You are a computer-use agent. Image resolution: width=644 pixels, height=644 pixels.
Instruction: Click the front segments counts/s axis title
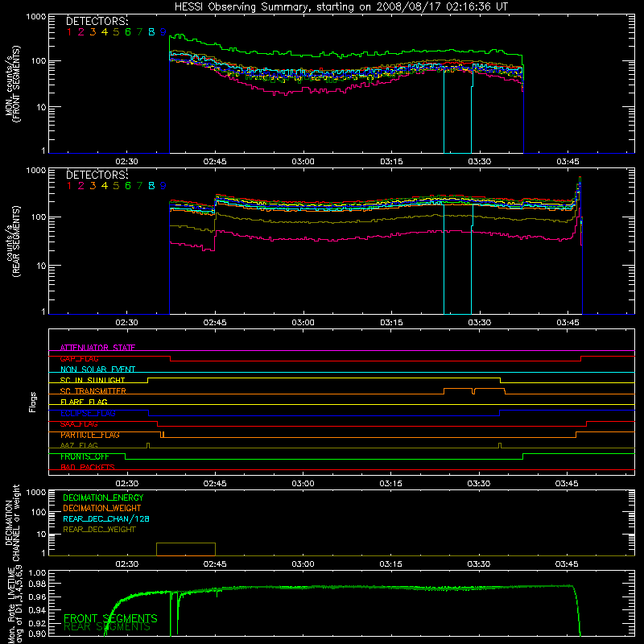pyautogui.click(x=13, y=84)
